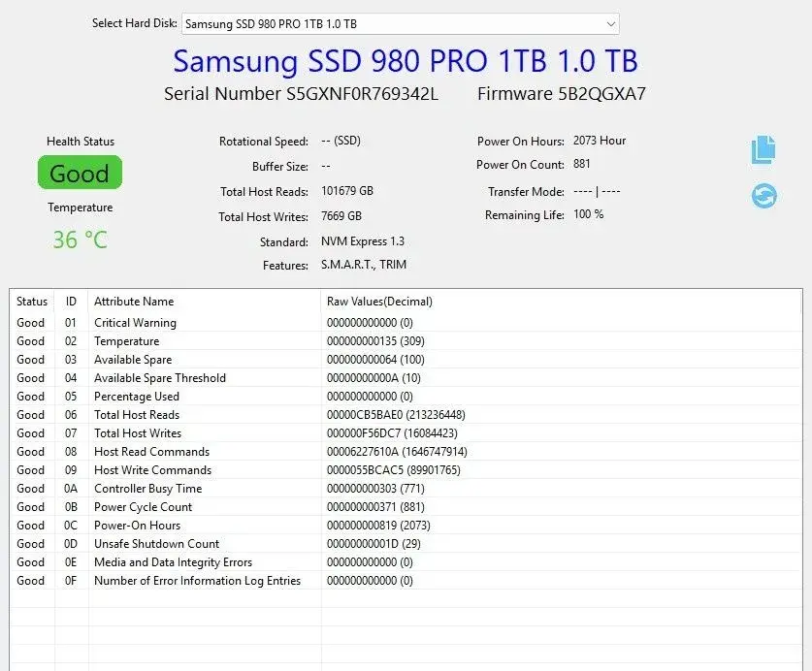812x671 pixels.
Task: Select the Total Host Reads attribute row
Action: pyautogui.click(x=406, y=415)
